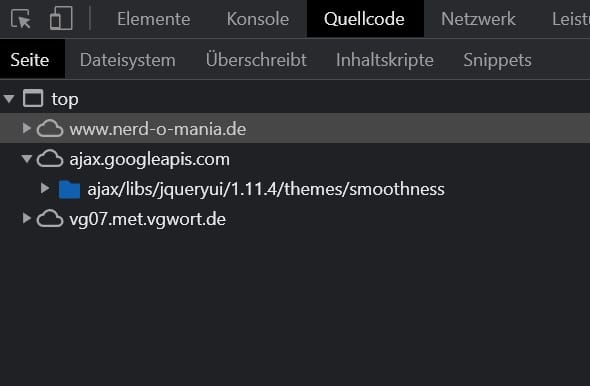Open the Dateisystem sub-tab

coord(128,60)
